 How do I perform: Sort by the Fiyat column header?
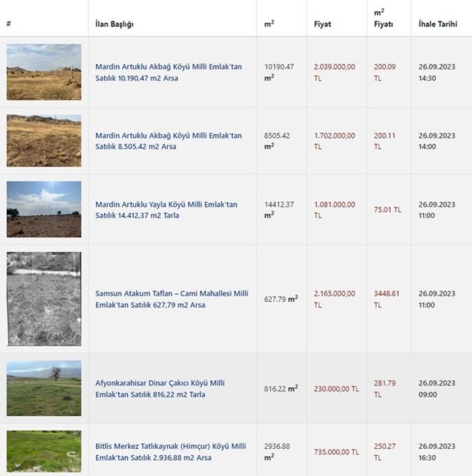322,24
